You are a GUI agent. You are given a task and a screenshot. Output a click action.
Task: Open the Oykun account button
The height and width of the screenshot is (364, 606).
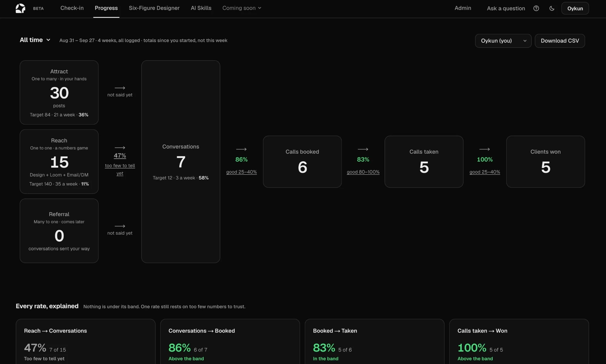click(575, 8)
